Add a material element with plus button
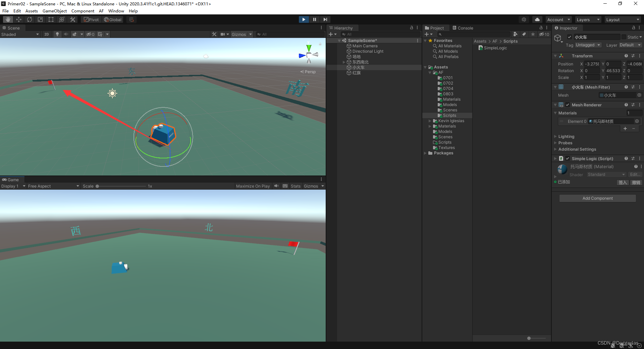The image size is (644, 349). pyautogui.click(x=625, y=129)
